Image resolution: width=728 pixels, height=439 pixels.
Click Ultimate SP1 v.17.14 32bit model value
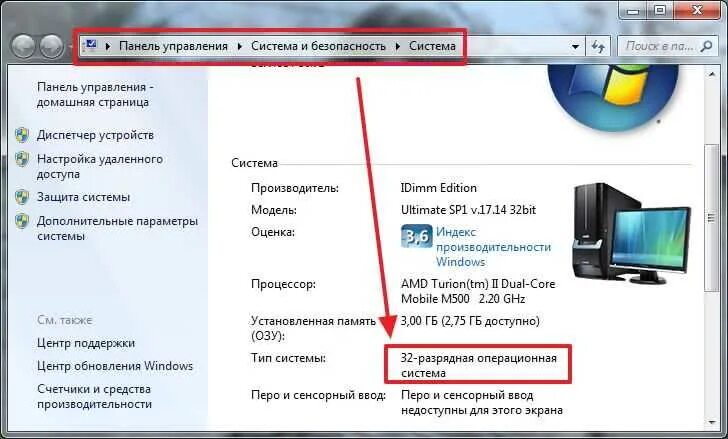click(x=468, y=210)
